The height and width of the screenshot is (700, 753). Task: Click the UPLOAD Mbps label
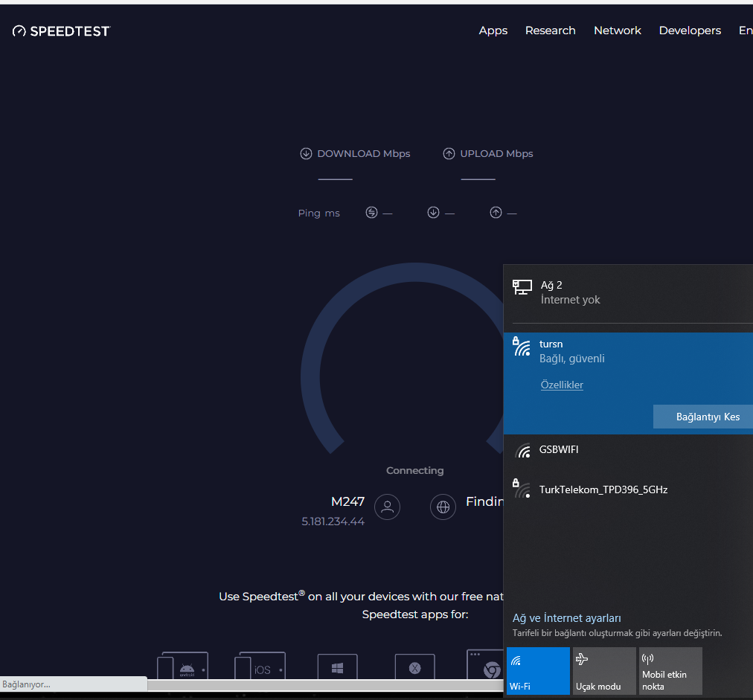(496, 154)
